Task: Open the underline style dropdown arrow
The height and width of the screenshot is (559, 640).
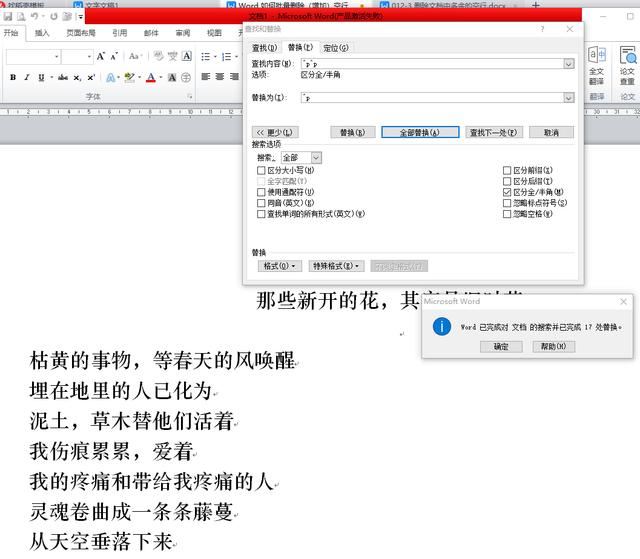Action: click(x=51, y=77)
